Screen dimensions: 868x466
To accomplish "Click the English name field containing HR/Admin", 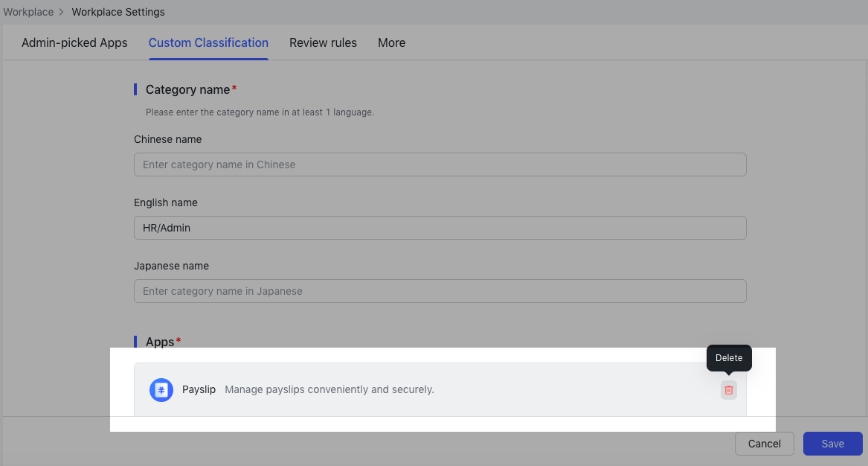I will pyautogui.click(x=440, y=228).
